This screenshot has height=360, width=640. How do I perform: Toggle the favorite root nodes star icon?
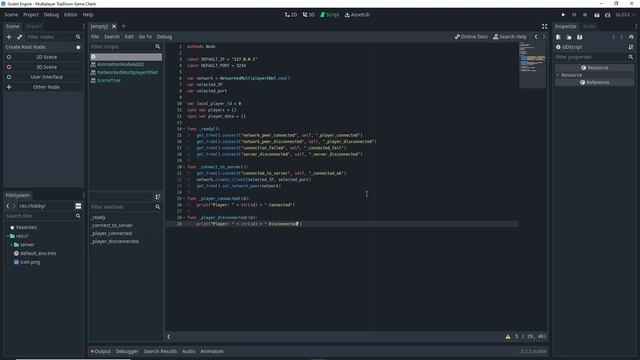tap(78, 47)
